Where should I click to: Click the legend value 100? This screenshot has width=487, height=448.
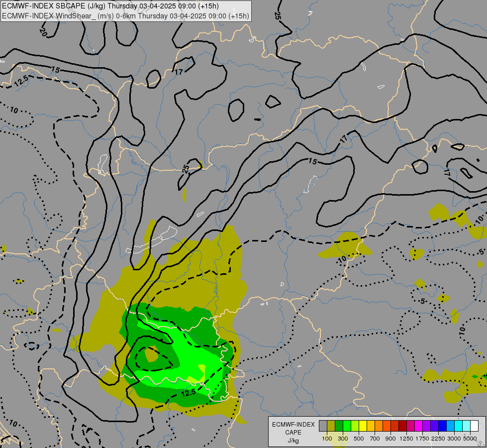[x=327, y=439]
